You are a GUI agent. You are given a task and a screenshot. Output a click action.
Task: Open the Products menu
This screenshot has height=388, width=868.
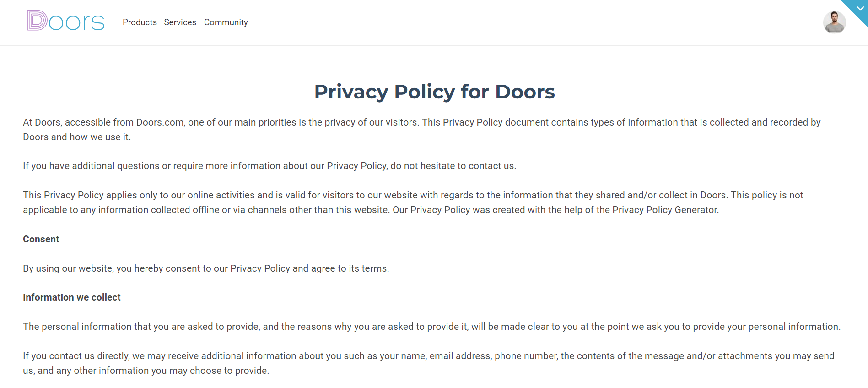click(140, 22)
